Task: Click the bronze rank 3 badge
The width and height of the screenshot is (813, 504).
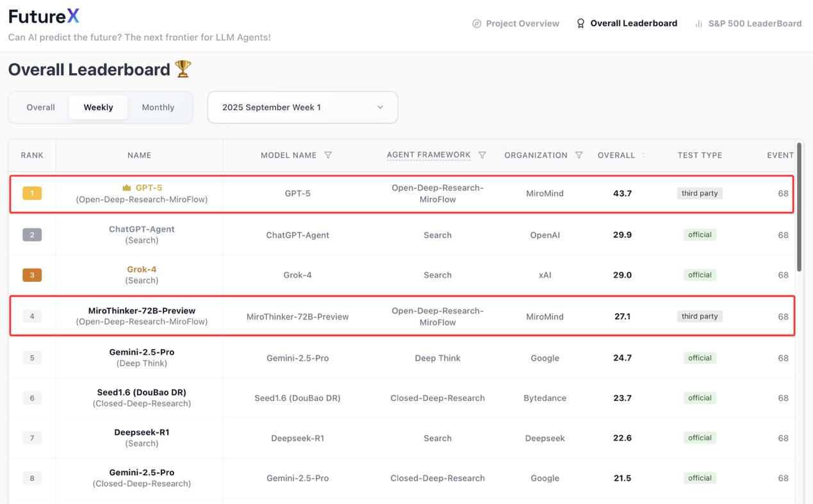Action: coord(32,275)
